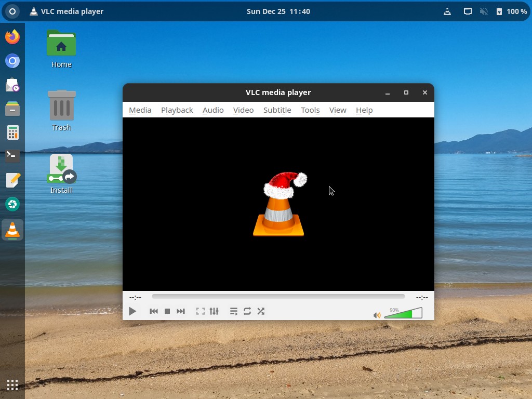
Task: Open the Playback menu
Action: point(177,110)
